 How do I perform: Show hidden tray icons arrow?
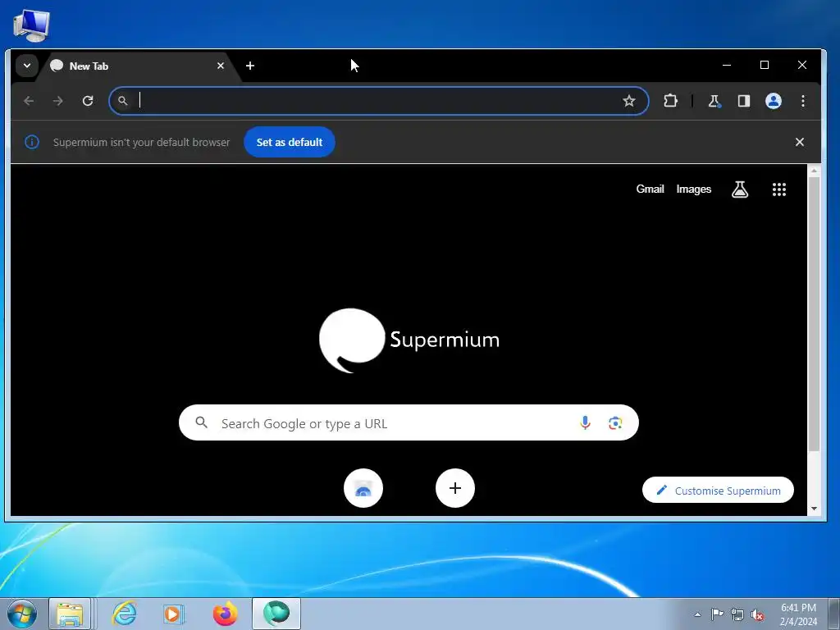(x=697, y=614)
